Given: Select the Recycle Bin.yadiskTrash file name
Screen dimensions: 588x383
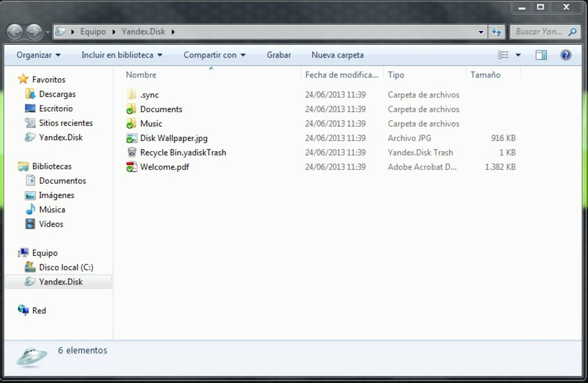Looking at the screenshot, I should click(183, 153).
